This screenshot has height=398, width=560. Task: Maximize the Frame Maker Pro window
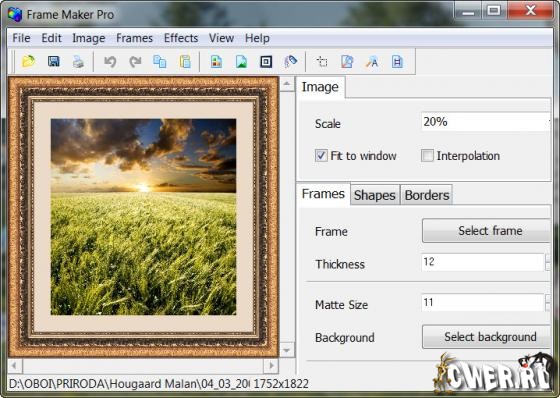[x=494, y=10]
